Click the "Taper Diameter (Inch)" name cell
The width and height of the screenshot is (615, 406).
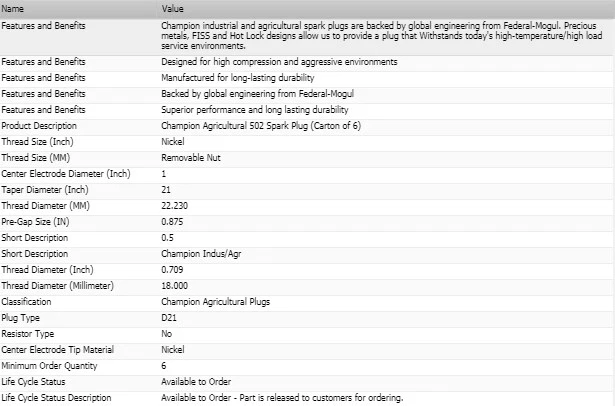click(x=45, y=190)
